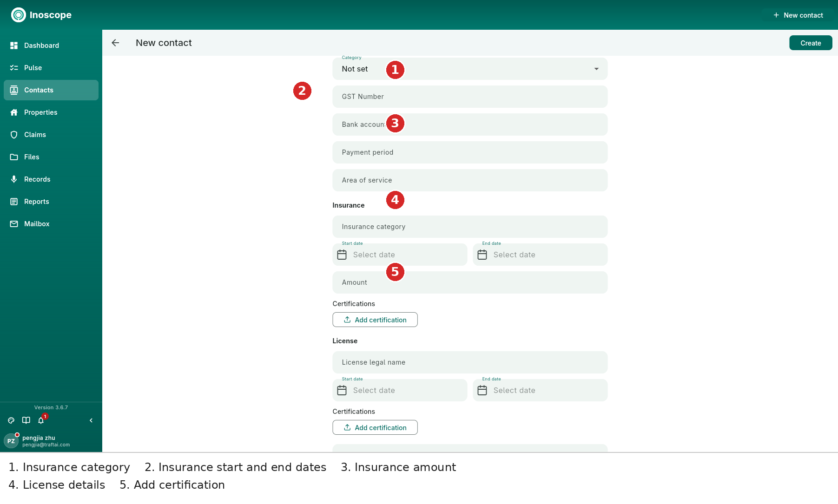
Task: Click the Create button
Action: point(811,43)
